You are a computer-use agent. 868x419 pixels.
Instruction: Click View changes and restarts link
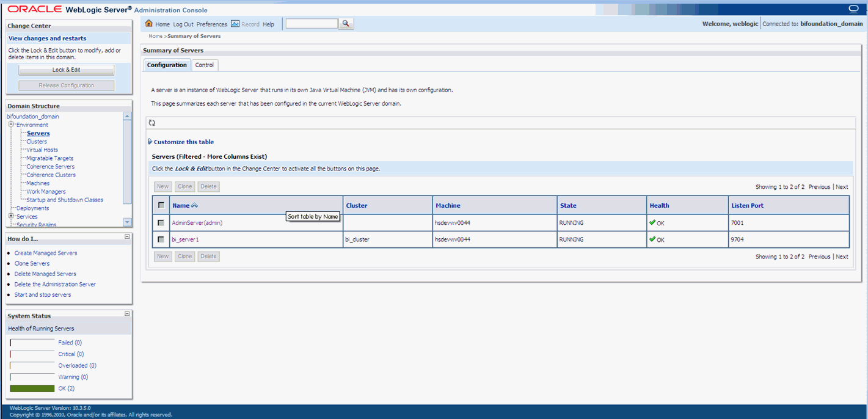[x=48, y=38]
